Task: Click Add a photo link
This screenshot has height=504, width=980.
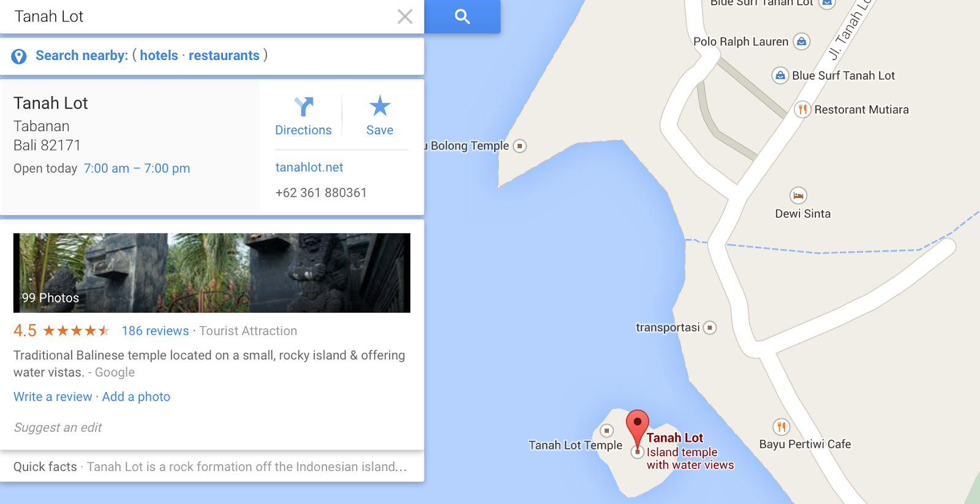Action: [x=136, y=397]
